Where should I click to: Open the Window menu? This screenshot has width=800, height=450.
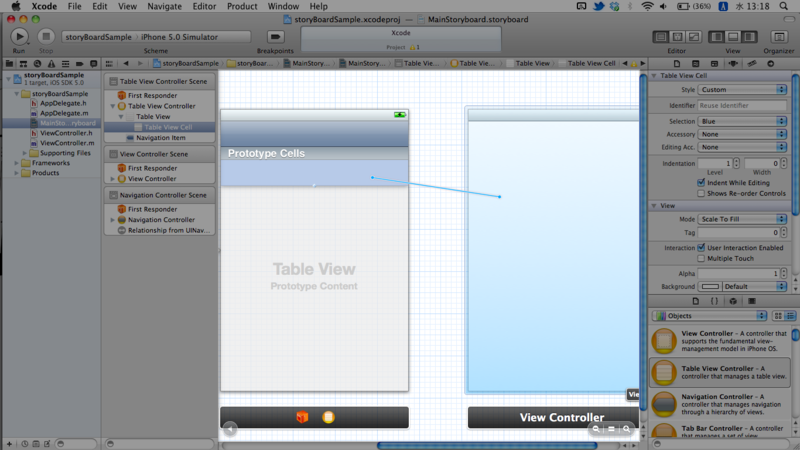point(283,6)
